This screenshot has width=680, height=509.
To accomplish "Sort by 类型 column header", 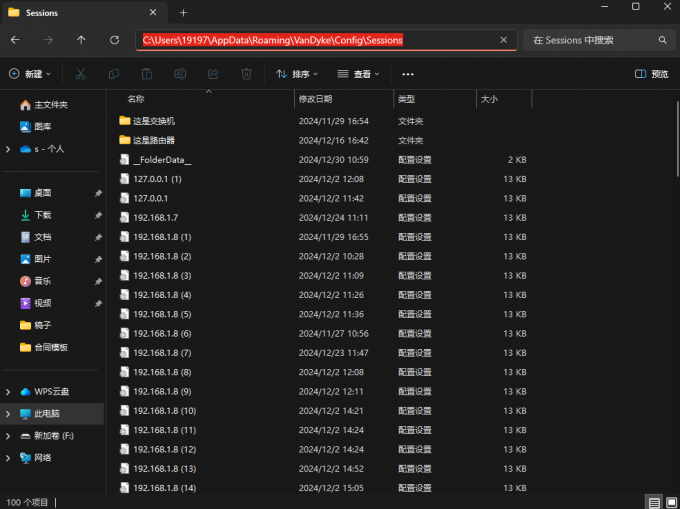I will tap(406, 99).
